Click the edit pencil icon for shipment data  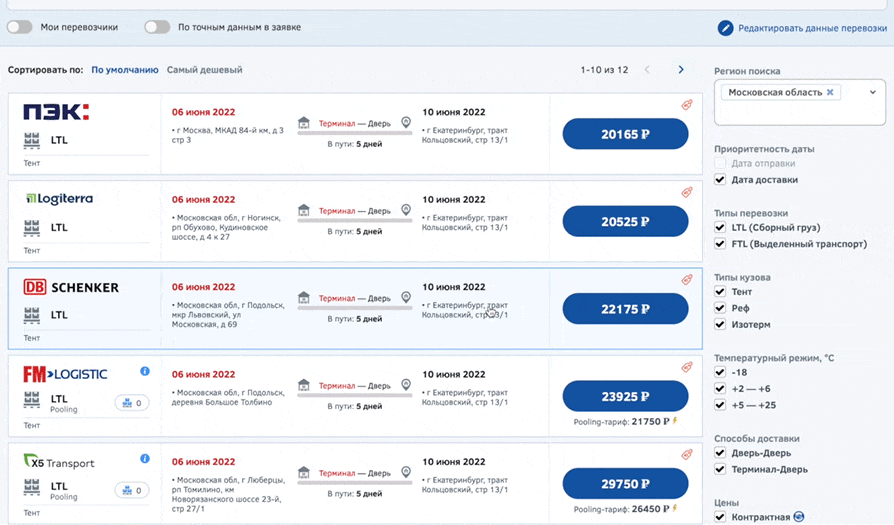(x=726, y=28)
